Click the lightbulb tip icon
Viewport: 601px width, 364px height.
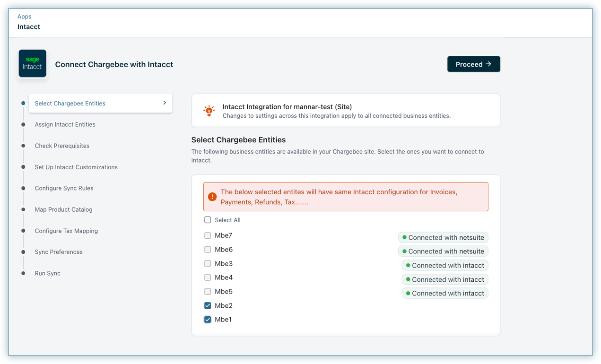209,111
